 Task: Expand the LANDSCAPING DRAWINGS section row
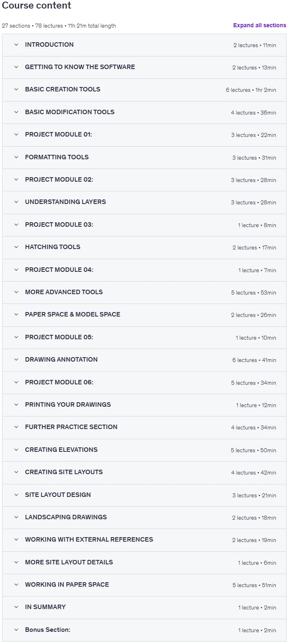tap(144, 518)
